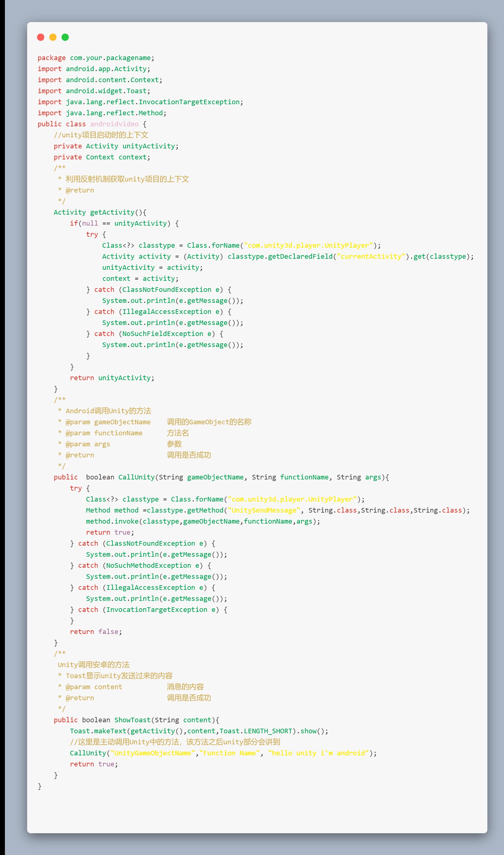Click description '消息的内容'

185,687
